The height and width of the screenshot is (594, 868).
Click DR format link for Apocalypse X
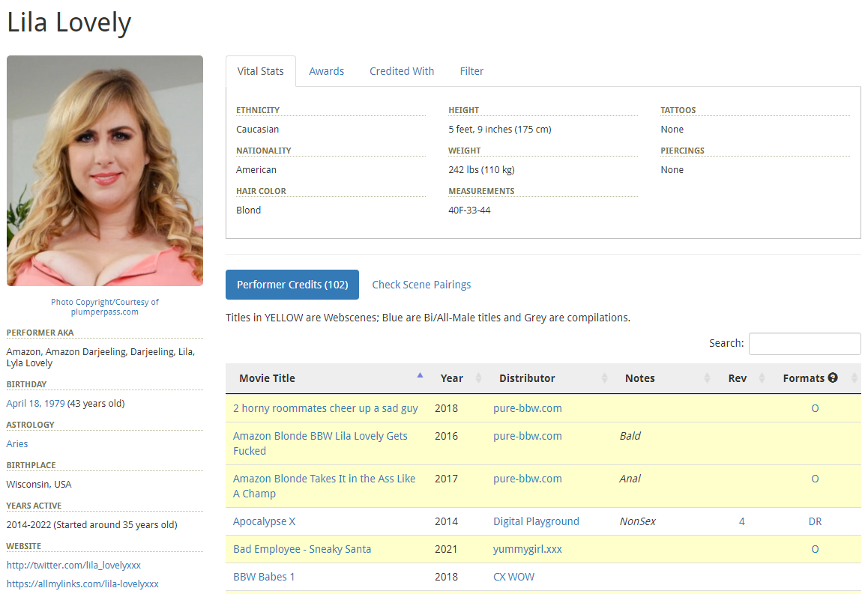[x=815, y=521]
